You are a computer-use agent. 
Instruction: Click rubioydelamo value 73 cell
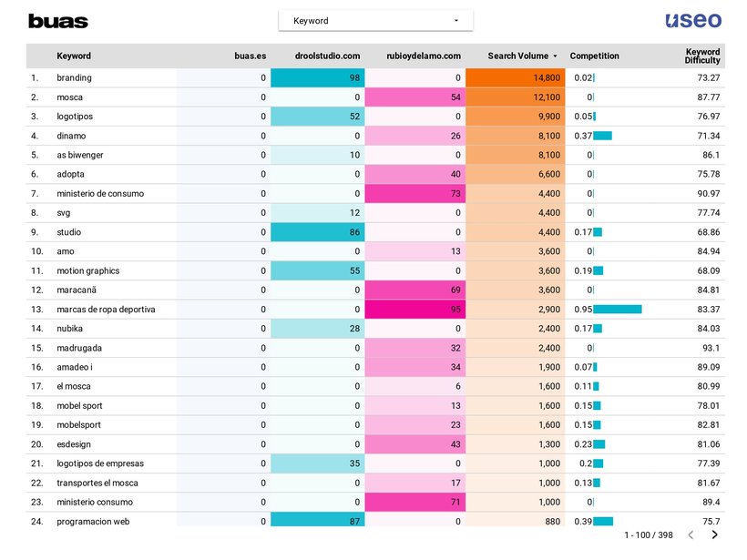click(415, 193)
